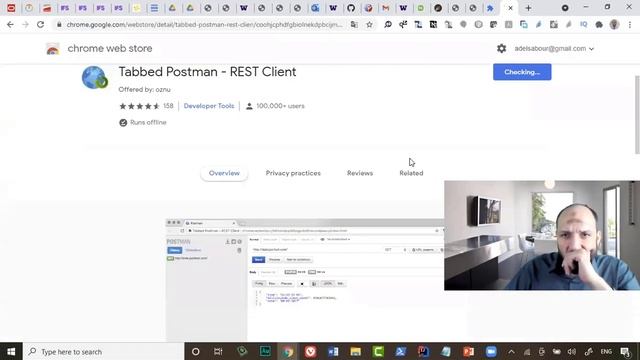
Task: Open Task View in taskbar
Action: point(218,351)
